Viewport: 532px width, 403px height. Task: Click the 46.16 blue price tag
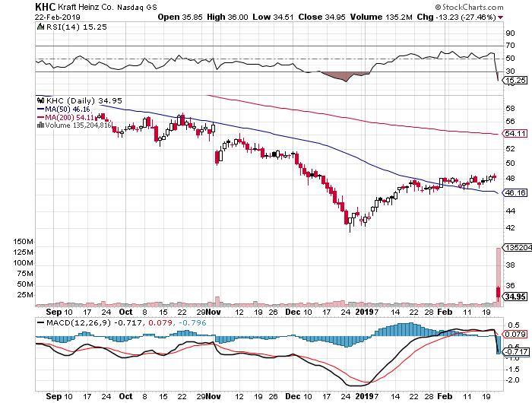515,193
